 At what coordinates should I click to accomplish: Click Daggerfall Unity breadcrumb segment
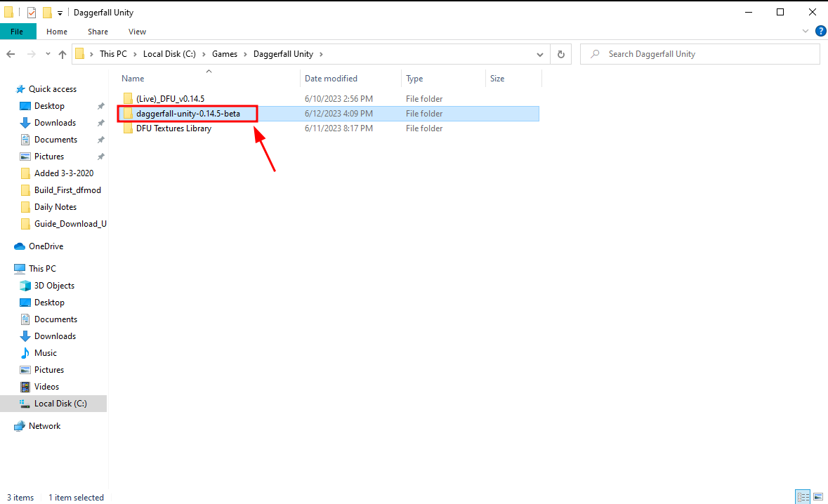[283, 54]
